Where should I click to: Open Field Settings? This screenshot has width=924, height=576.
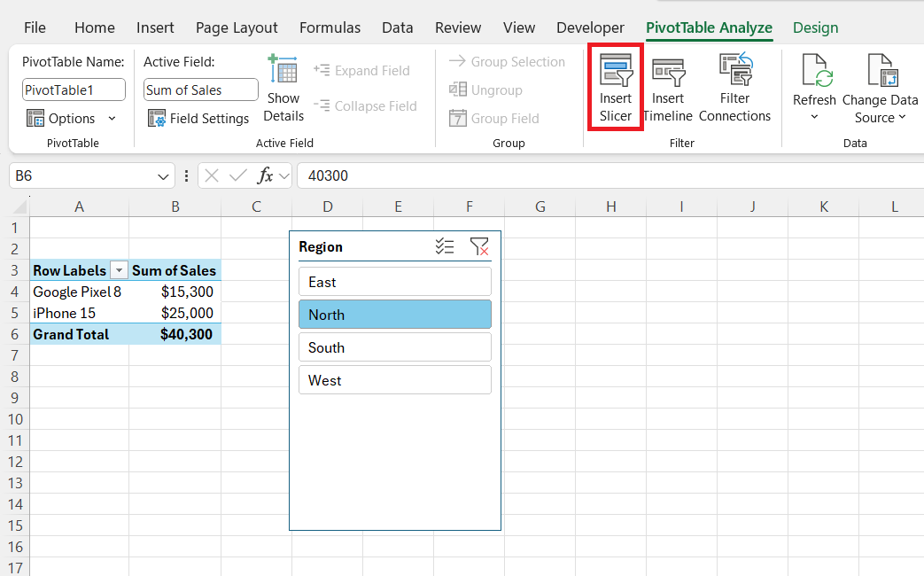198,119
